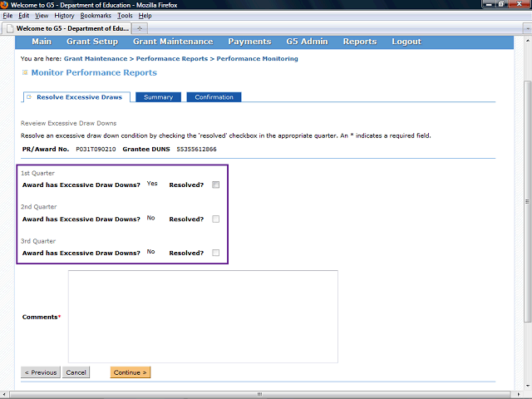The height and width of the screenshot is (399, 532).
Task: Click Logout in navigation bar
Action: click(406, 42)
